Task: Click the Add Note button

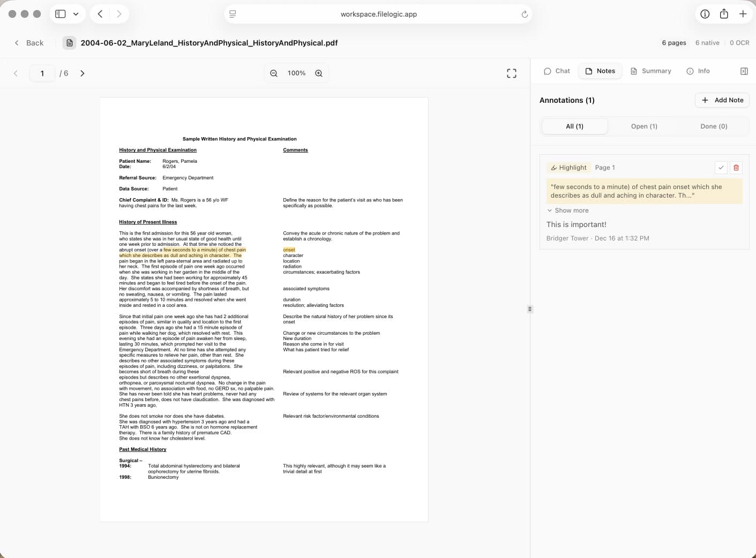Action: 722,100
